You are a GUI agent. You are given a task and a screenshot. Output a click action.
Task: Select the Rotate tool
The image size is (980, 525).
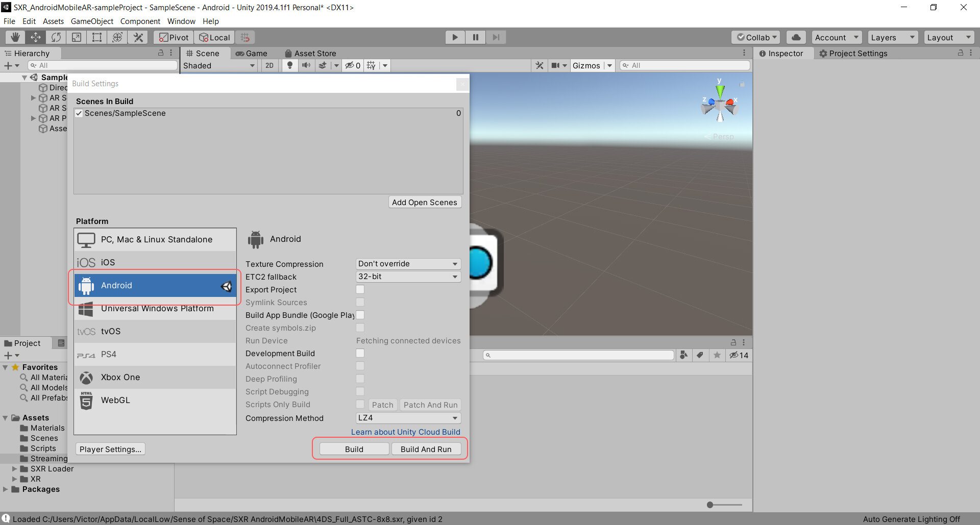click(56, 37)
